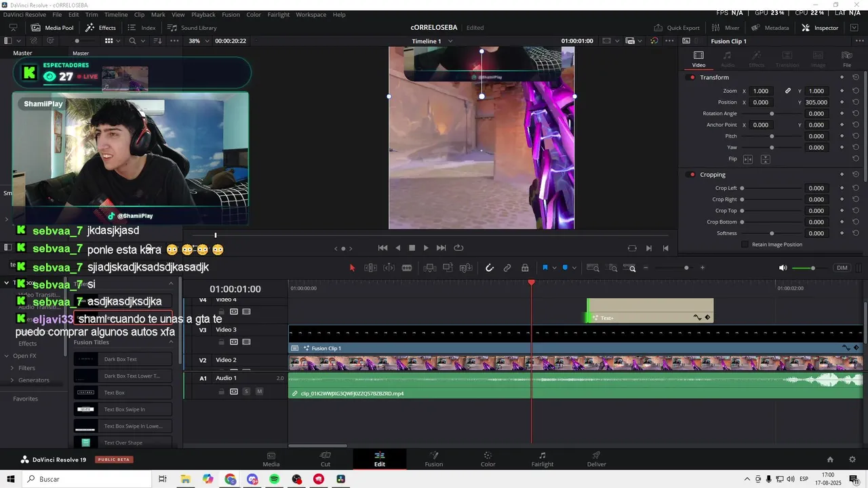Mute the Audio 1 track
868x488 pixels.
pyautogui.click(x=259, y=392)
